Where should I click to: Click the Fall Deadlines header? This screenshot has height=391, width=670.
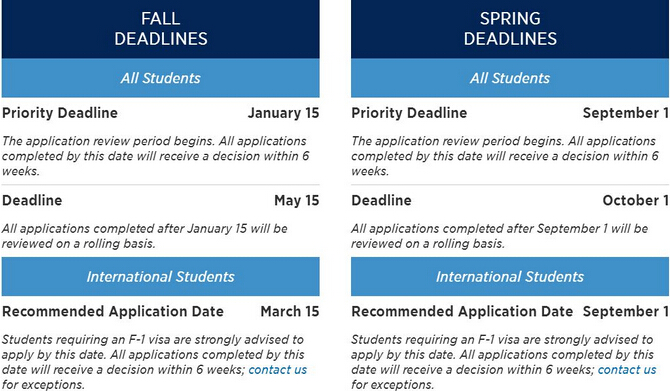[161, 29]
